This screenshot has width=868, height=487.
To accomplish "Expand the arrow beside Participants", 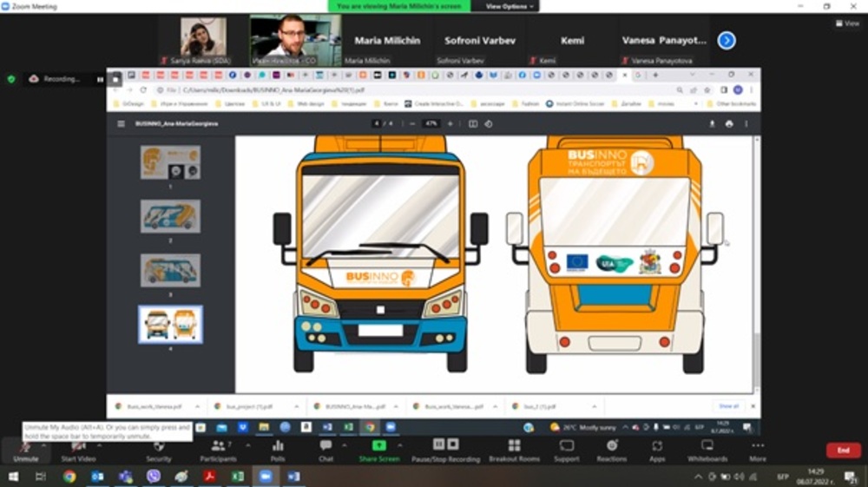I will [x=248, y=445].
